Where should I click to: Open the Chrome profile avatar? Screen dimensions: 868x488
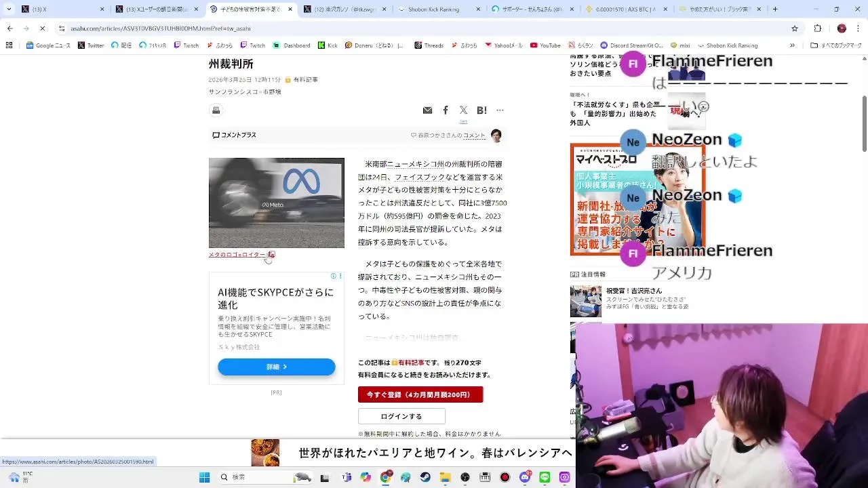click(842, 28)
